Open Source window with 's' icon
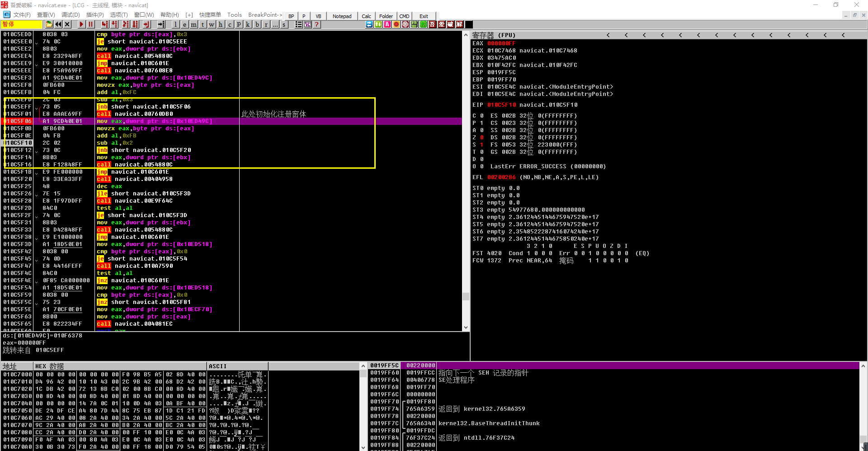Screen dimensions: 868x451 pos(284,24)
